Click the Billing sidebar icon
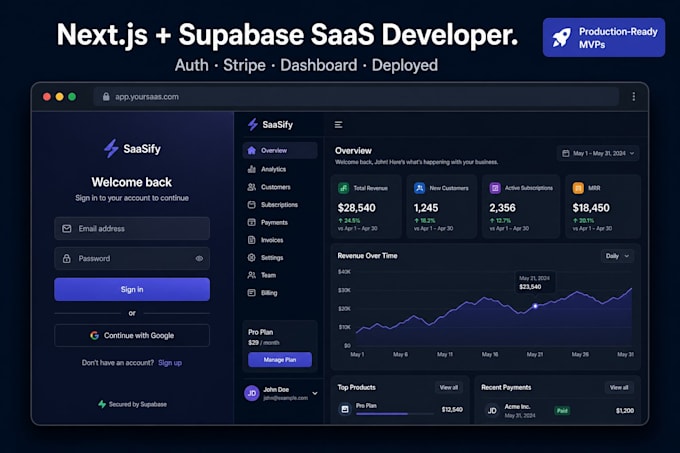680x453 pixels. [x=251, y=293]
